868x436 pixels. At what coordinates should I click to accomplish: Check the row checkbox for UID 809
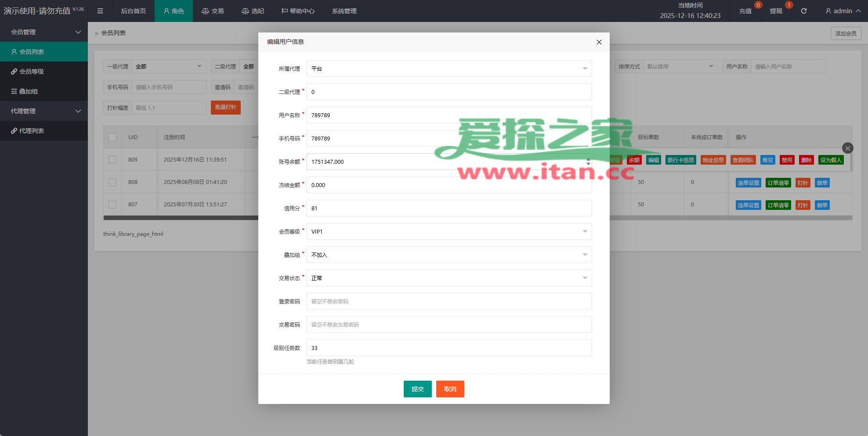(112, 160)
